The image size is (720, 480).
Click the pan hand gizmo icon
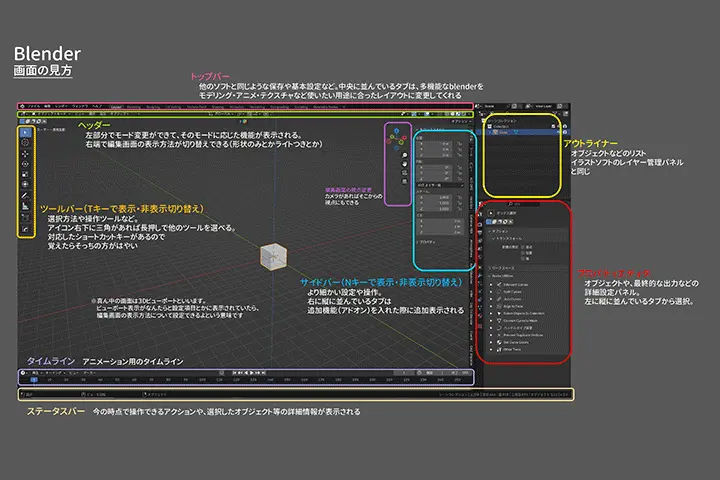[x=405, y=164]
